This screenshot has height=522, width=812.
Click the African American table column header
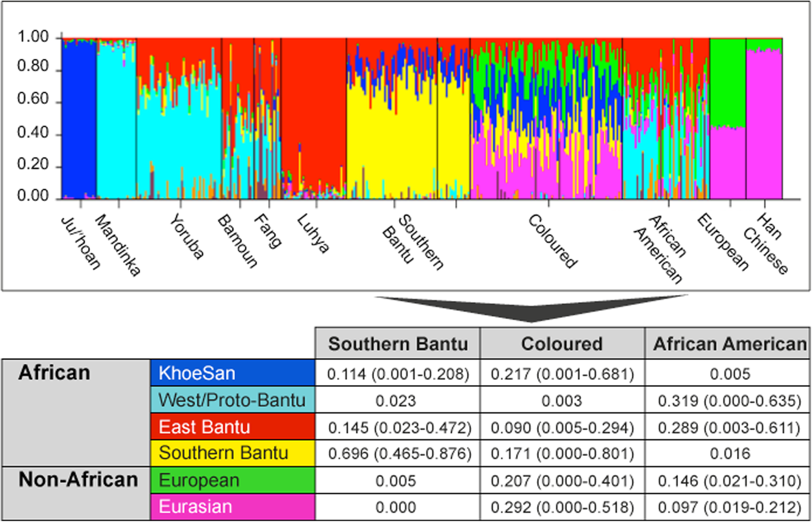pos(728,344)
